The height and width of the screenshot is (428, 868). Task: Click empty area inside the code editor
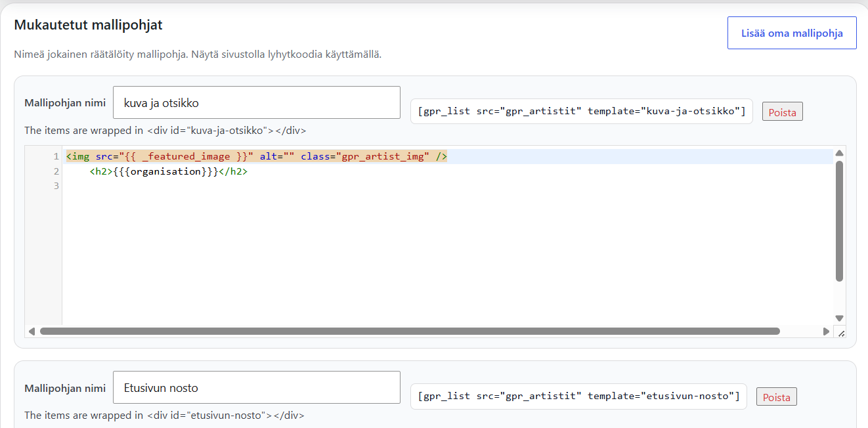coord(446,256)
